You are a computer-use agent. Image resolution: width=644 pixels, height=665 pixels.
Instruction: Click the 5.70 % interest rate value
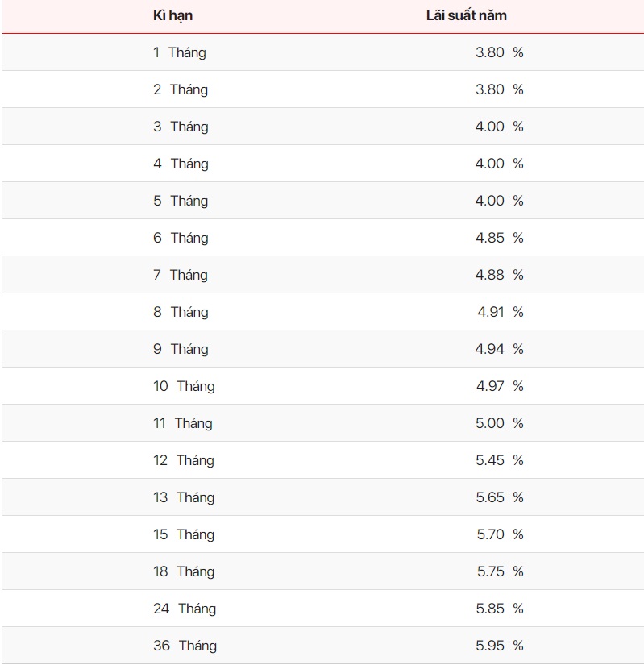tap(499, 534)
